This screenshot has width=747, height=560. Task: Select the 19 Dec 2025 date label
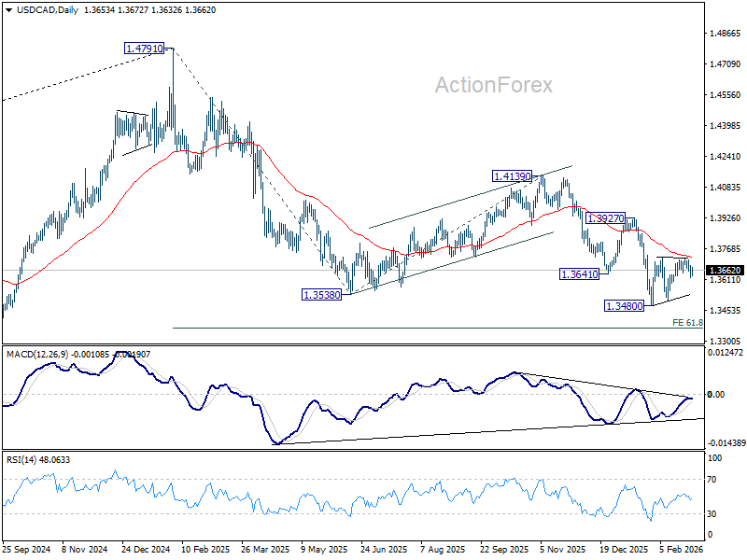pyautogui.click(x=624, y=549)
